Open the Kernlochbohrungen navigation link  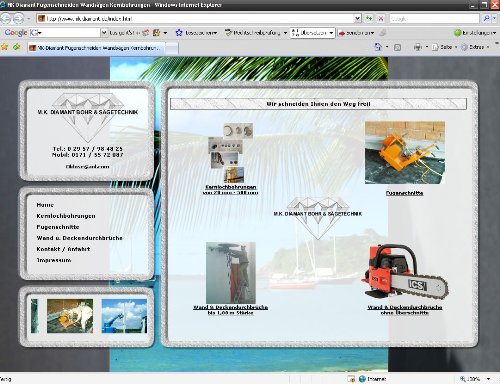[x=66, y=216]
